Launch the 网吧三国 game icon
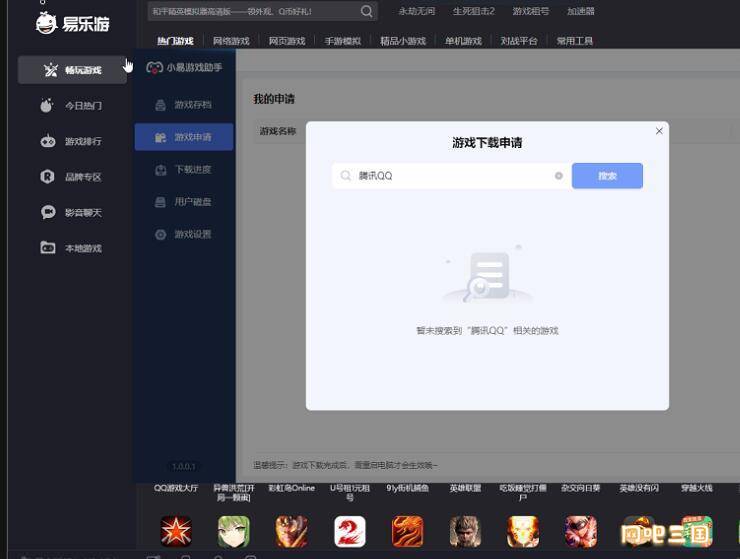The height and width of the screenshot is (559, 740). [x=667, y=533]
